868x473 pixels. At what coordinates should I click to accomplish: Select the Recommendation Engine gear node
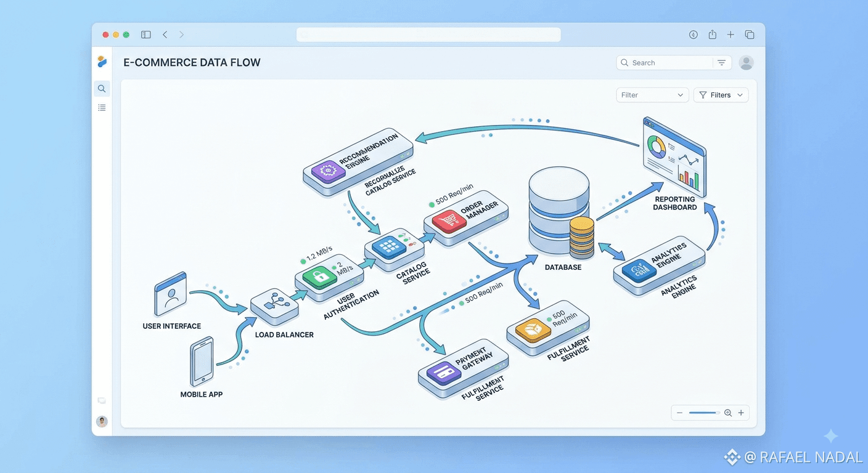click(358, 162)
